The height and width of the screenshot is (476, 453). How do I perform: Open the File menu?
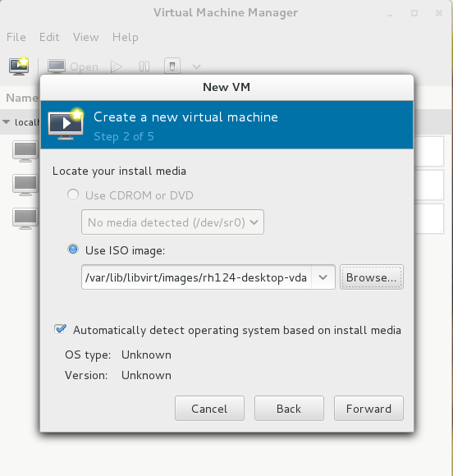16,37
